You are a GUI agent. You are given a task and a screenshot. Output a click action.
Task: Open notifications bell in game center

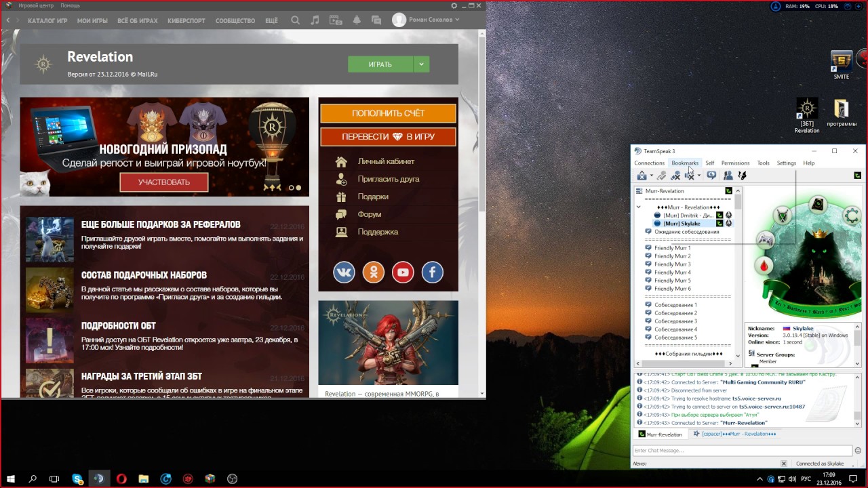pos(357,20)
